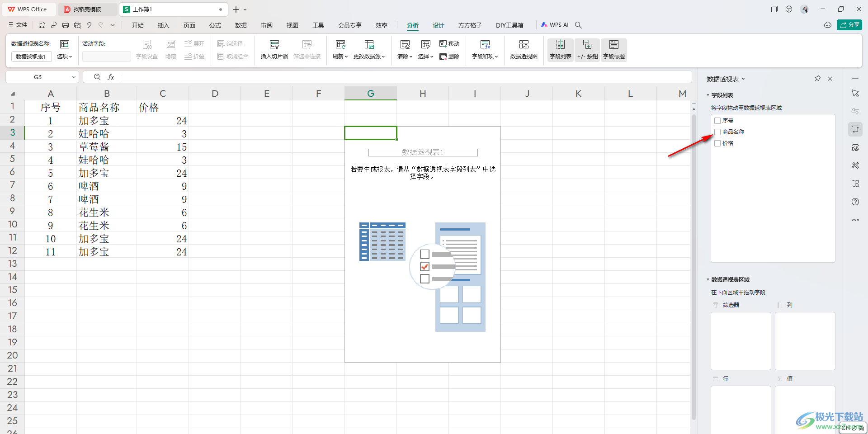The image size is (868, 434).
Task: Click the vertical scrollbar of the sheet
Action: 694,267
